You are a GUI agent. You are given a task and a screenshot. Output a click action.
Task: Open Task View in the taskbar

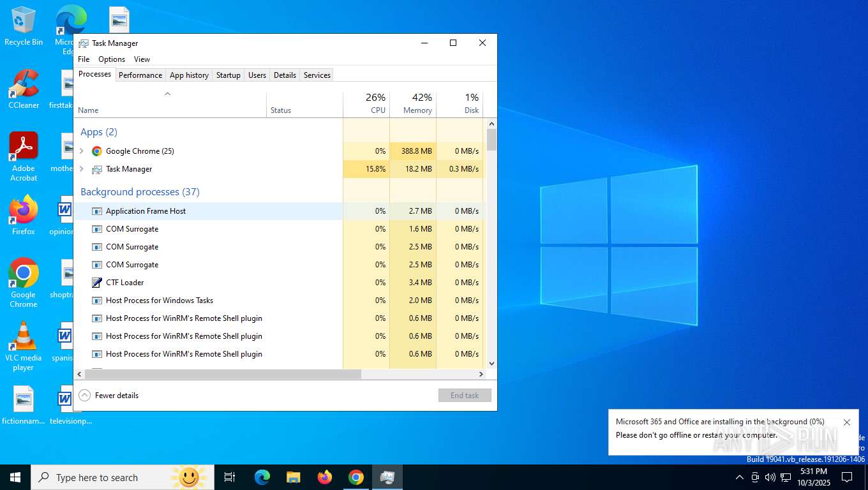230,477
